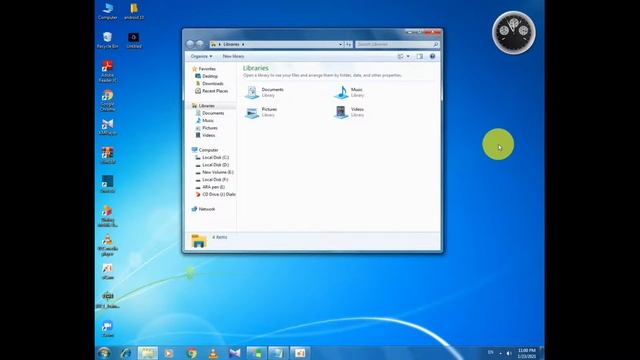Select Local Disk (F:) in sidebar
The image size is (640, 360).
pyautogui.click(x=212, y=180)
